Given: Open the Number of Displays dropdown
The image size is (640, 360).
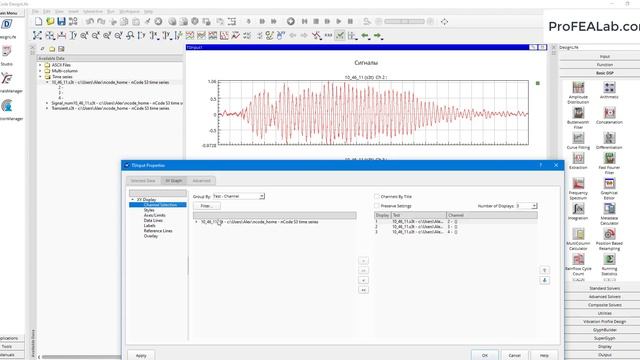Looking at the screenshot, I should [x=527, y=206].
